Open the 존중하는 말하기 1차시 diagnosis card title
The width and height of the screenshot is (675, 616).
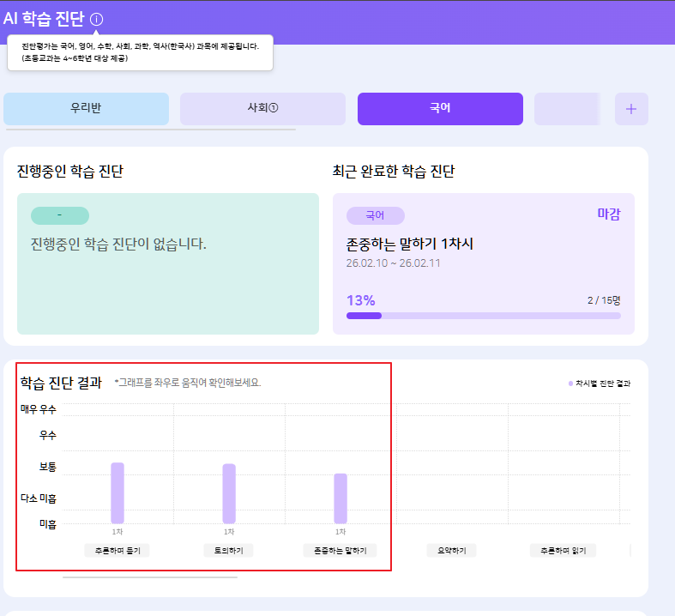[410, 245]
